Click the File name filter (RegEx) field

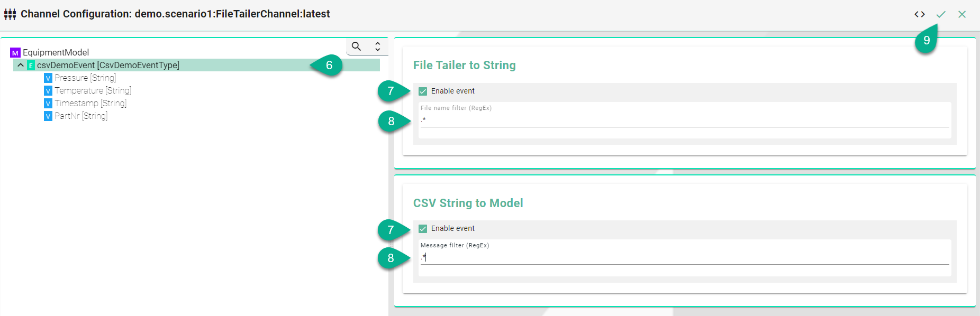[x=684, y=120]
